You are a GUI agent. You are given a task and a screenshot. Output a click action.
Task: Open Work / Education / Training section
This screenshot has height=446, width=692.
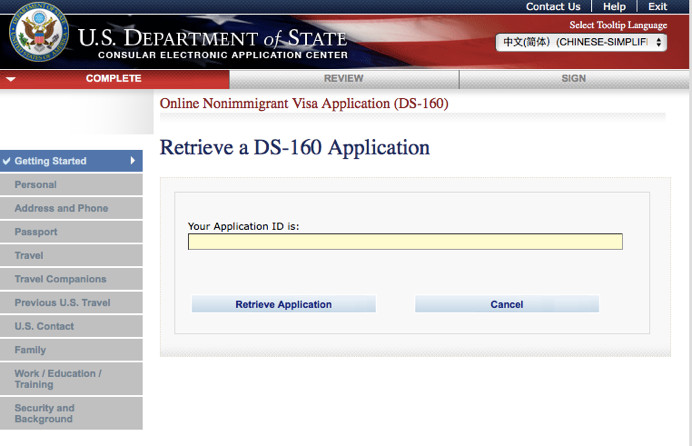tap(71, 379)
